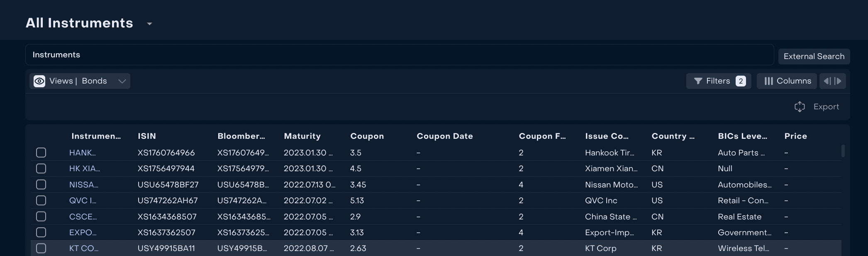Click the Columns bars icon
The width and height of the screenshot is (868, 256).
pos(768,81)
